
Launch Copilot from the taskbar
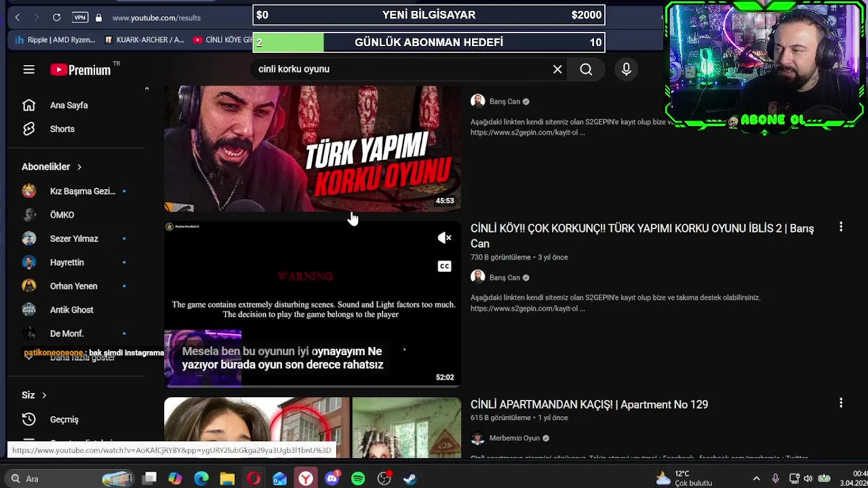175,479
